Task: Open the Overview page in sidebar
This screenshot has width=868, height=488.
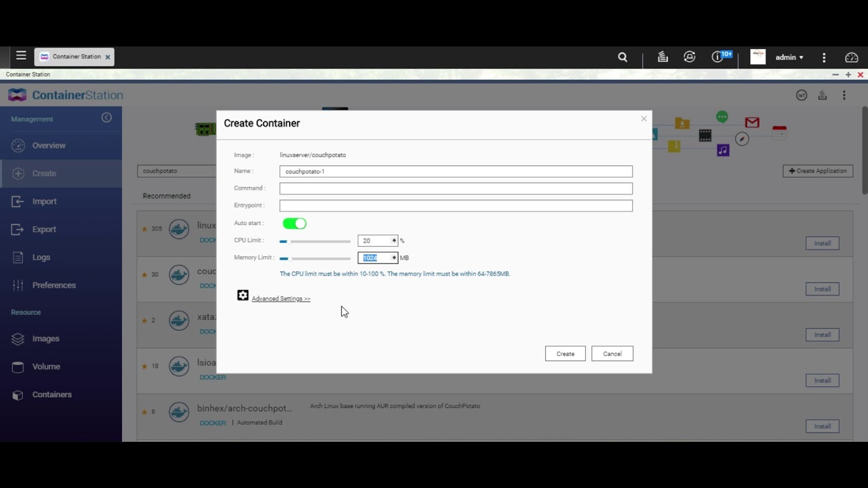Action: 61,146
